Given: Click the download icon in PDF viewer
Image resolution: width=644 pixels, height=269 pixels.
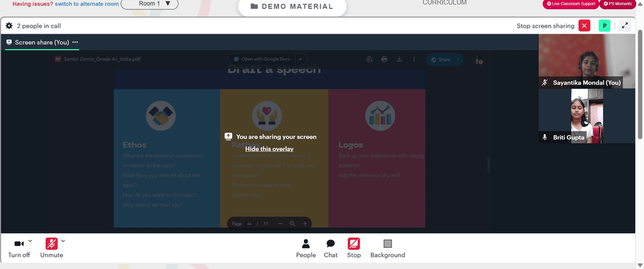Looking at the screenshot, I should point(399,59).
